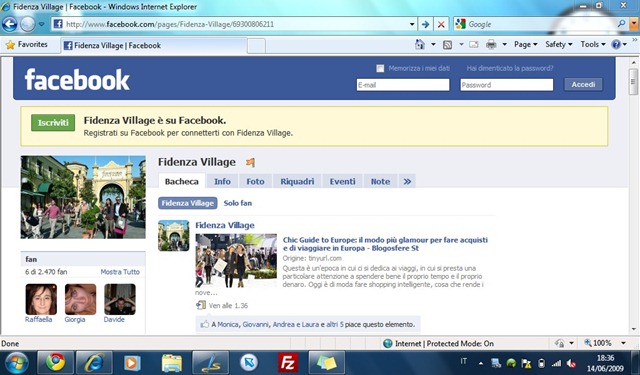
Task: Click the orange flag icon next to Fidenza Village title
Action: pyautogui.click(x=251, y=162)
